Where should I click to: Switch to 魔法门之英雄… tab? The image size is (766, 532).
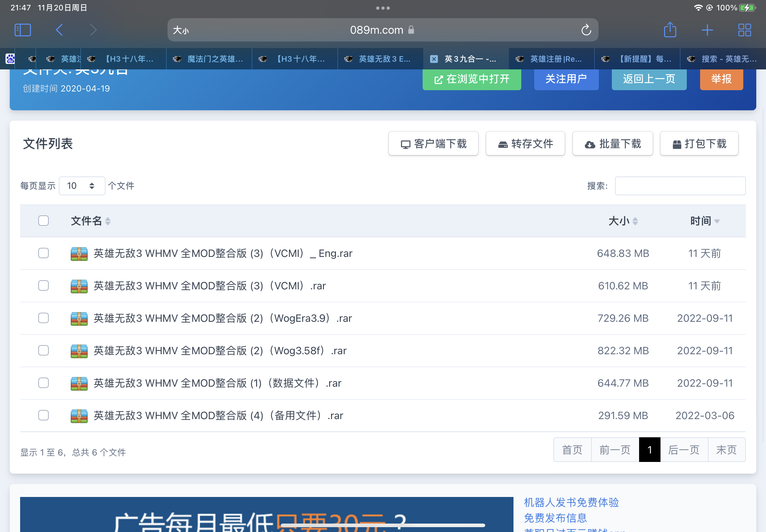tap(209, 59)
